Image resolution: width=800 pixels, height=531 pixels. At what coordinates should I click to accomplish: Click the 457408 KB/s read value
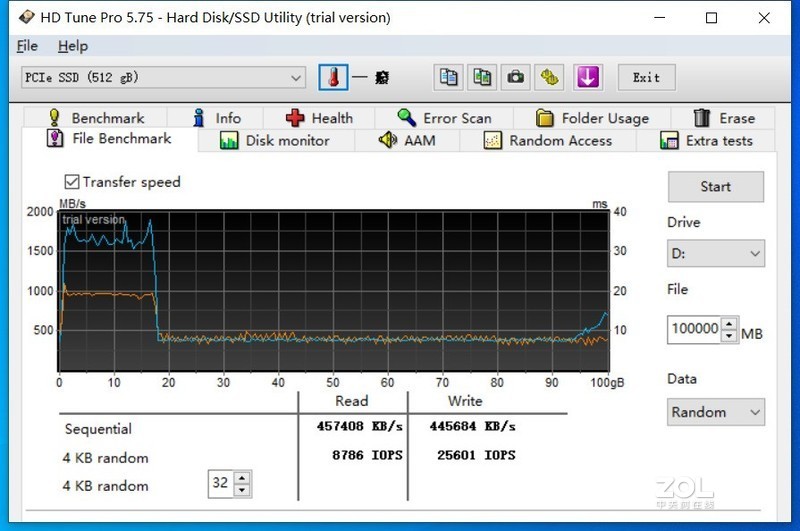point(359,426)
